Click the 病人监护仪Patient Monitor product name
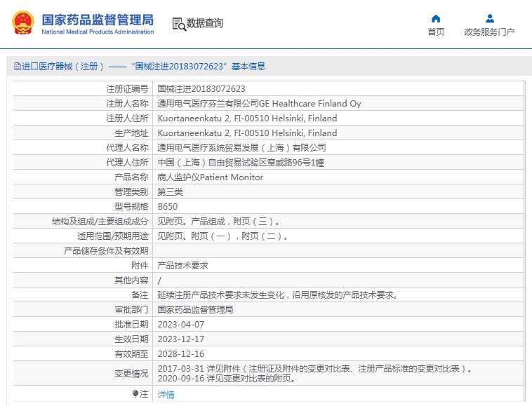This screenshot has height=406, width=532. click(211, 177)
